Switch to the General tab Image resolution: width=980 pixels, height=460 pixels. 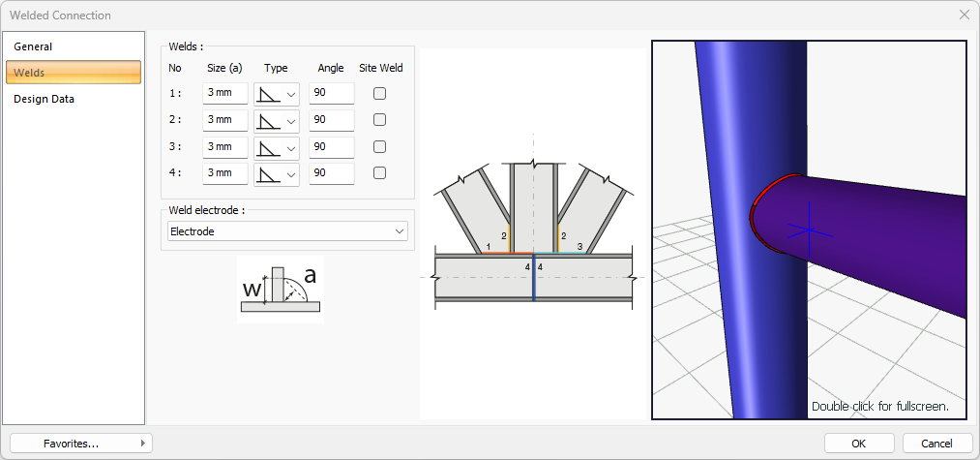(33, 46)
